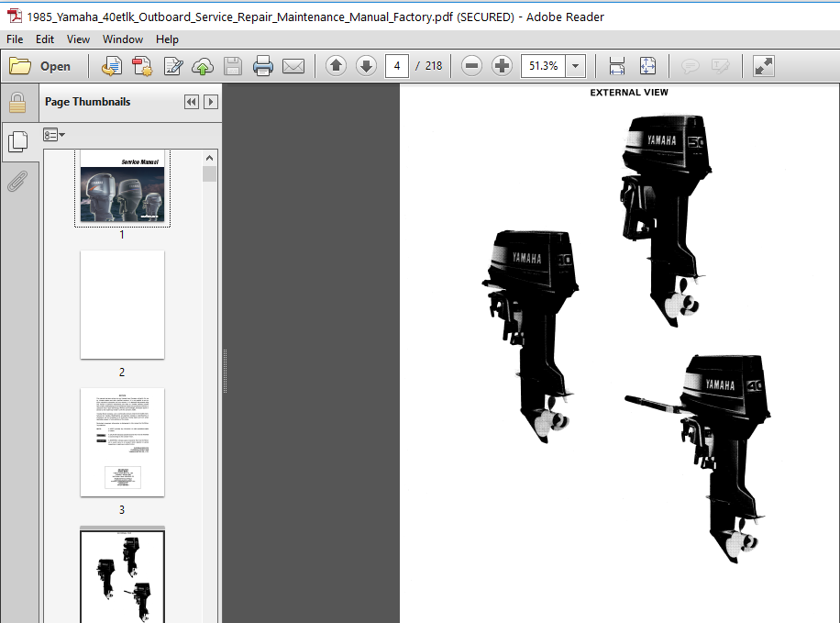This screenshot has width=840, height=623.
Task: Click the highlight text icon
Action: tap(720, 66)
